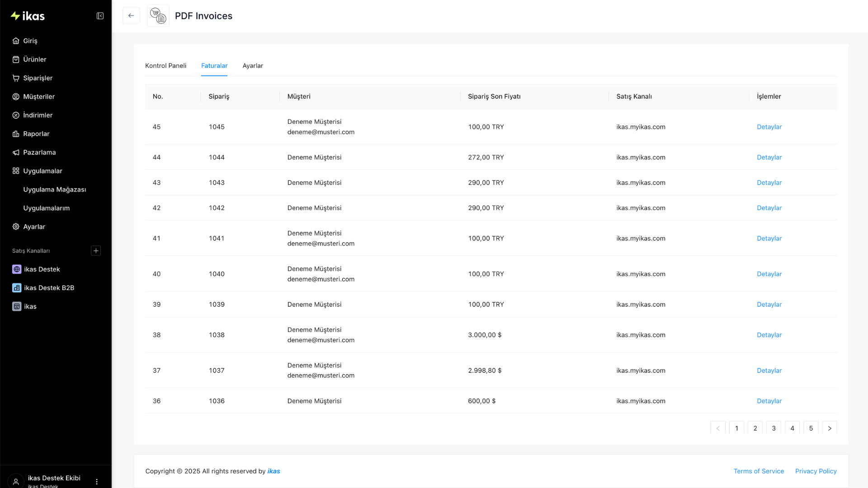
Task: Click order number 1045 cell
Action: click(x=217, y=127)
